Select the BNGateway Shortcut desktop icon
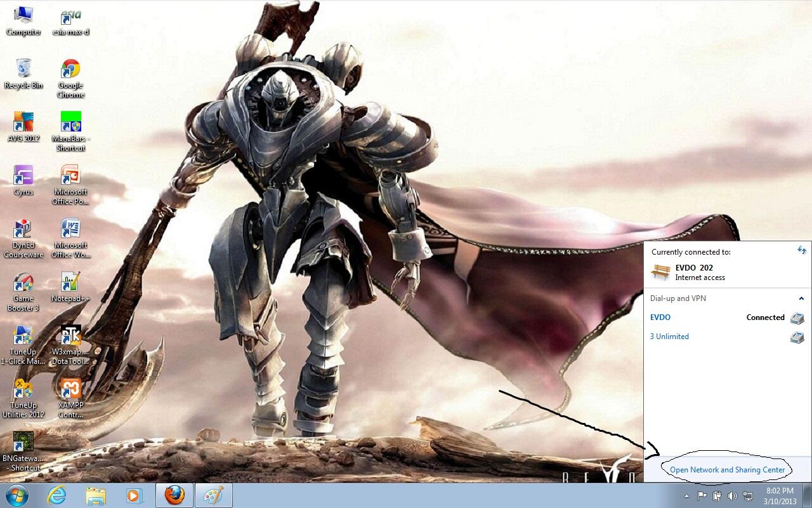Image resolution: width=812 pixels, height=508 pixels. click(23, 451)
